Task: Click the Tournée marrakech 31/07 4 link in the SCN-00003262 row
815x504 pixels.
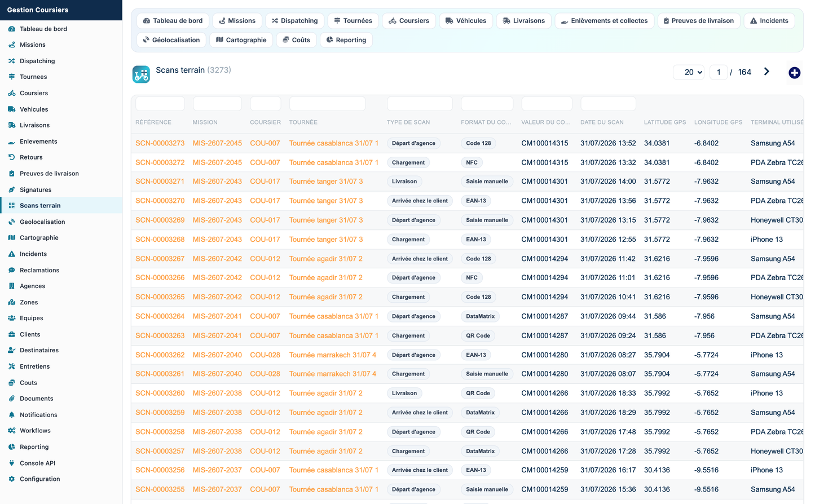Action: pyautogui.click(x=333, y=355)
